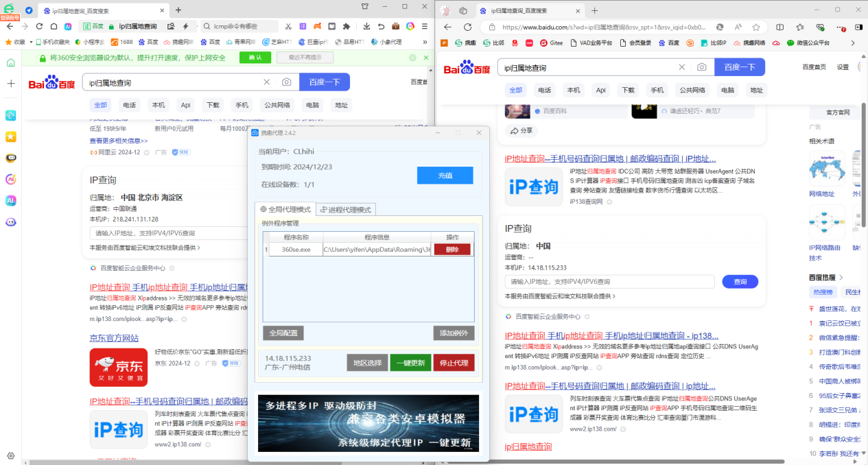Toggle split screen in Edge toolbar
The image size is (868, 465).
pyautogui.click(x=779, y=27)
